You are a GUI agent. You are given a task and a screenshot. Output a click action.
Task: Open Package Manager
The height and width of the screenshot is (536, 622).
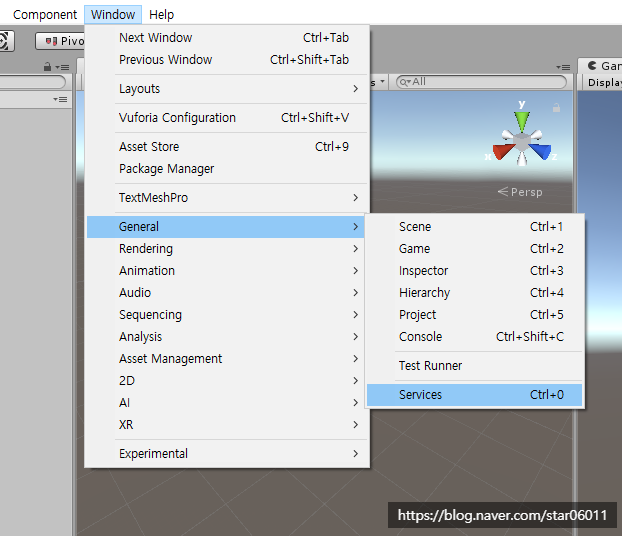click(228, 169)
